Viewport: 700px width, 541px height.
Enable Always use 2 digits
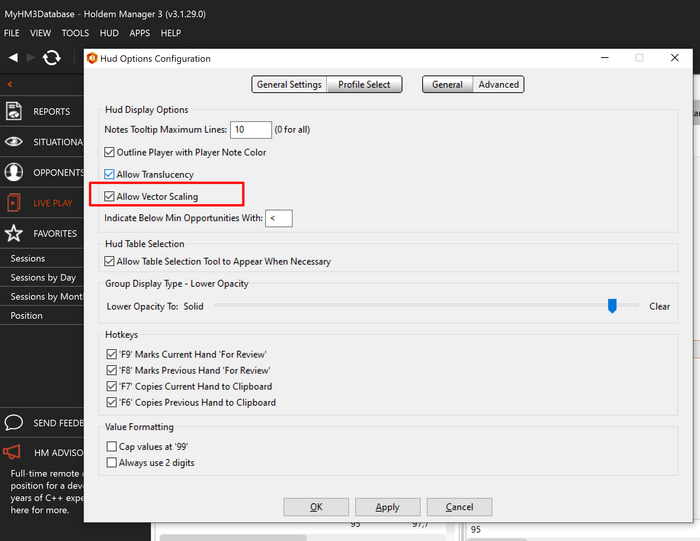[112, 462]
